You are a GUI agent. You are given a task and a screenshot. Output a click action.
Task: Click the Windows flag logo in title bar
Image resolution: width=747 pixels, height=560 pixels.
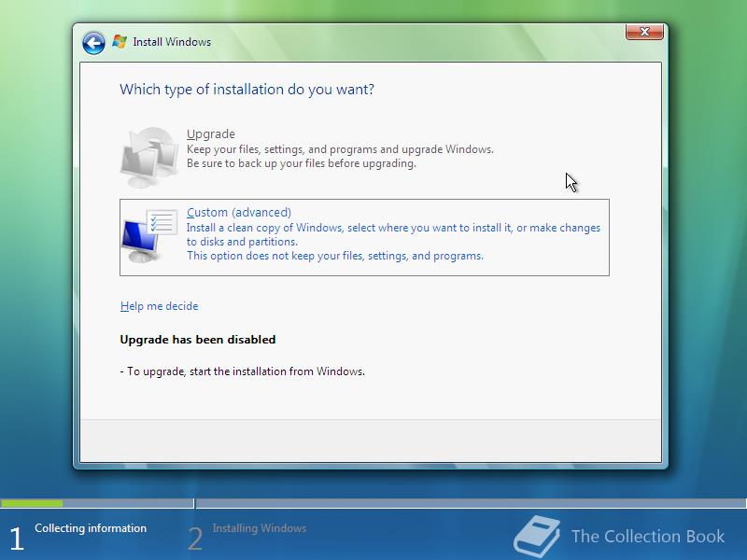click(120, 42)
